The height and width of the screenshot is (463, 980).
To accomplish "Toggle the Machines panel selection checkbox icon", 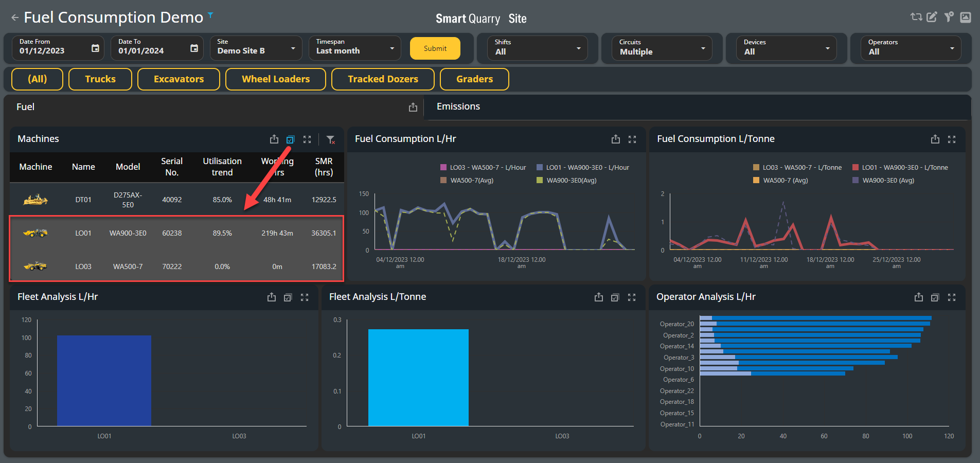I will tap(291, 139).
